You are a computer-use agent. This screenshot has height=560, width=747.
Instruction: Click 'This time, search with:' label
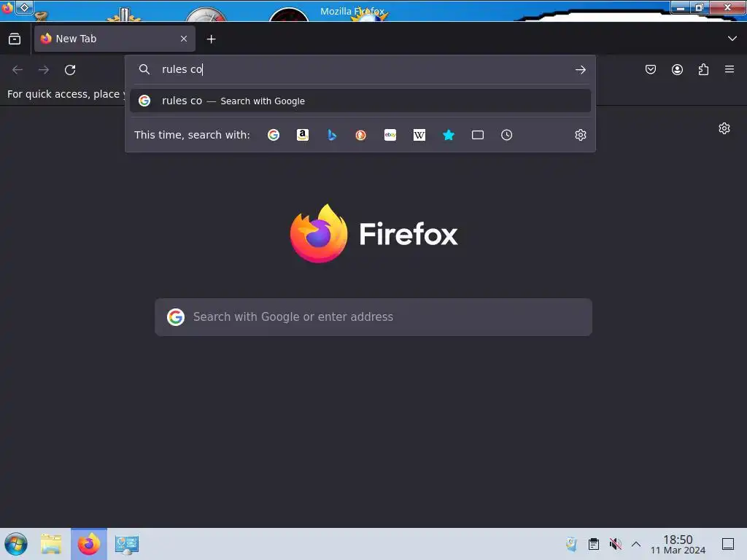coord(192,135)
